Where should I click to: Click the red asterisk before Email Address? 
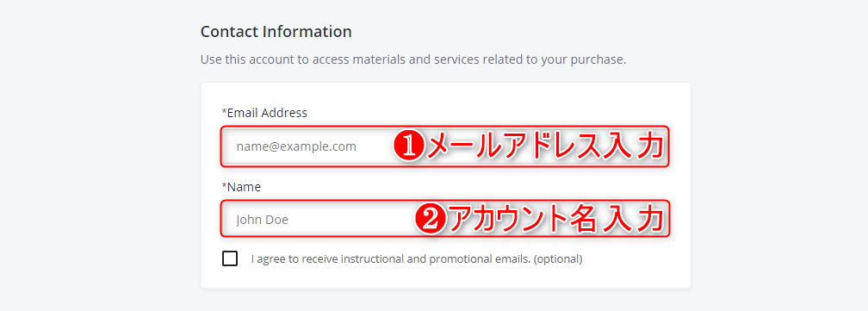[224, 111]
